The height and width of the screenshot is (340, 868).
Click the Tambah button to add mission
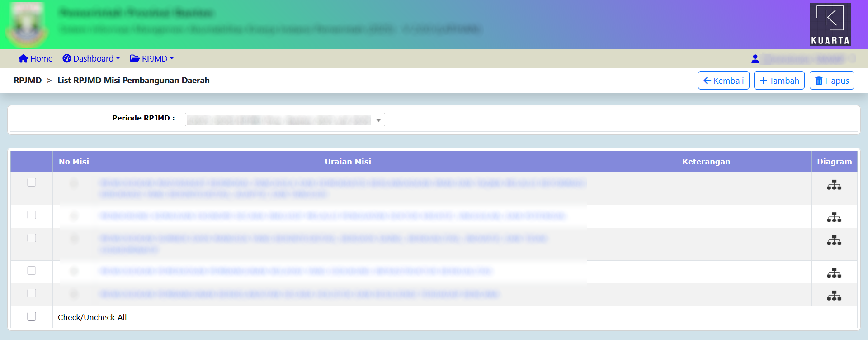(779, 81)
